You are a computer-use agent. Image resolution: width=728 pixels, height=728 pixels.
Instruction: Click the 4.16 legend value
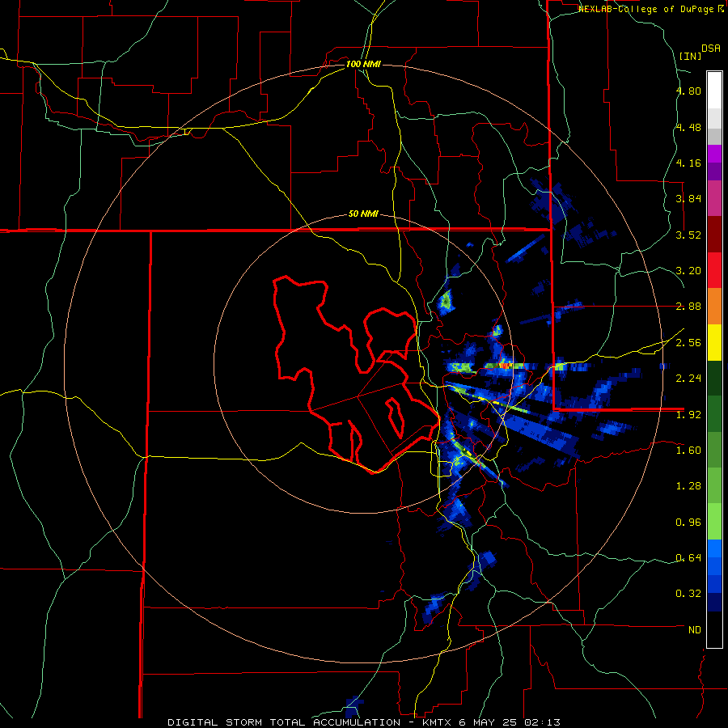688,163
